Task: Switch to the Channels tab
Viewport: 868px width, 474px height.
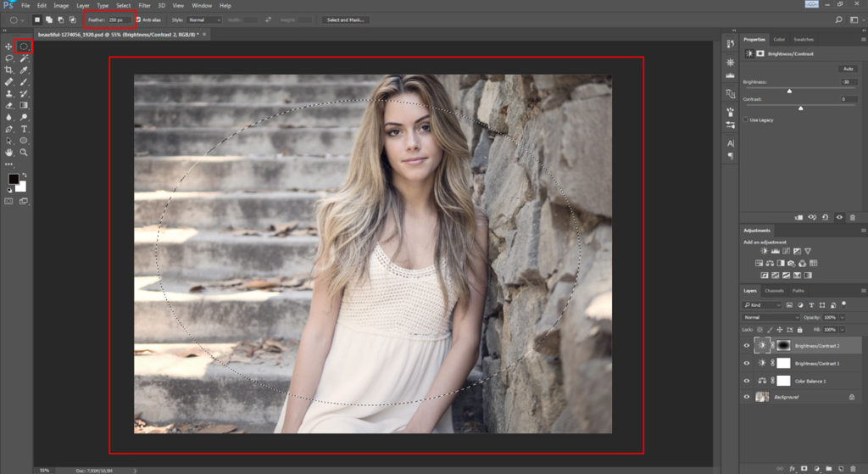Action: (x=774, y=291)
